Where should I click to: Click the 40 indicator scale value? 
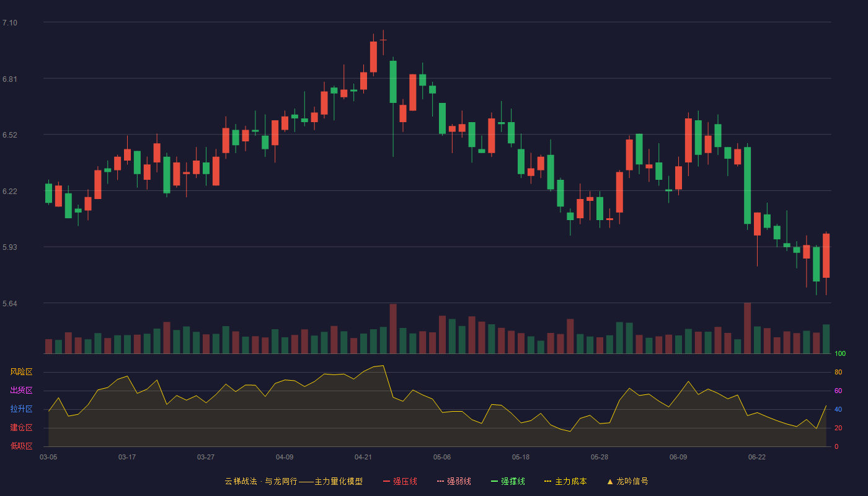click(x=838, y=409)
